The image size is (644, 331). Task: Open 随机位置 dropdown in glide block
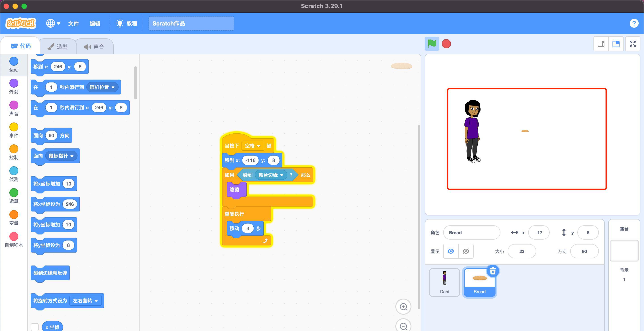pos(102,87)
